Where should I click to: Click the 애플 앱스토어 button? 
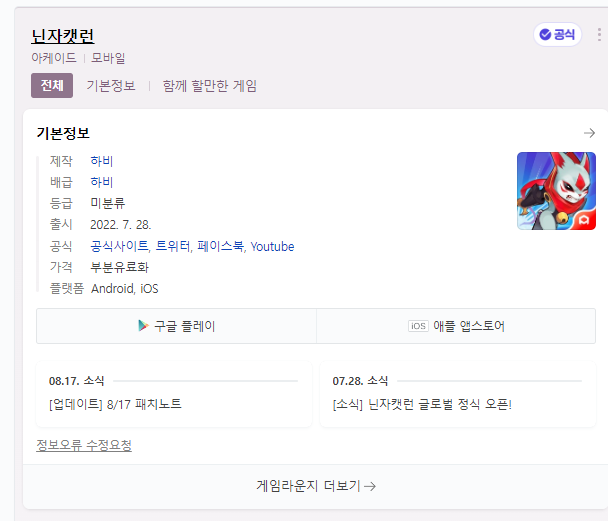click(x=456, y=326)
